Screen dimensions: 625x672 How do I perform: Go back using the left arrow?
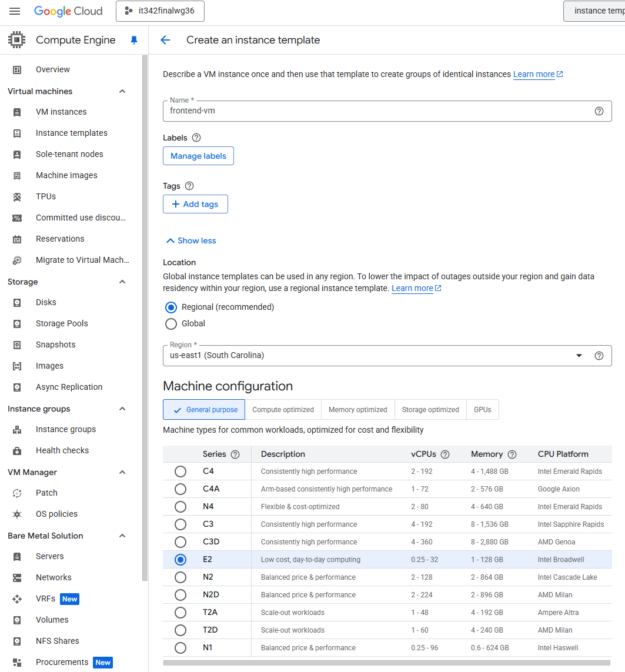tap(165, 40)
